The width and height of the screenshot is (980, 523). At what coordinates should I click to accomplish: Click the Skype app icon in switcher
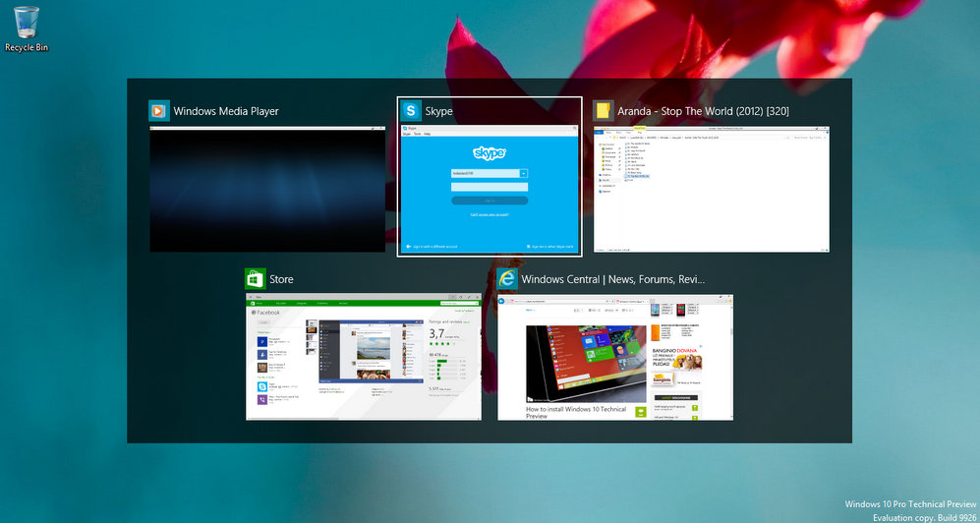pyautogui.click(x=411, y=111)
